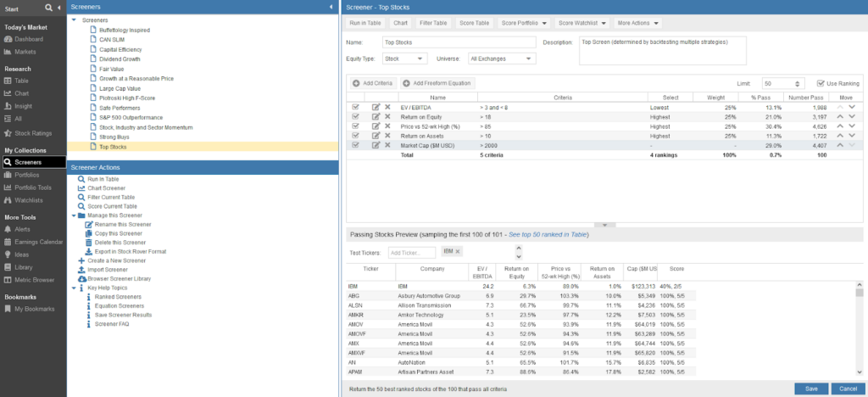Collapse the Manage this Screener tree node
The width and height of the screenshot is (868, 397).
(74, 215)
